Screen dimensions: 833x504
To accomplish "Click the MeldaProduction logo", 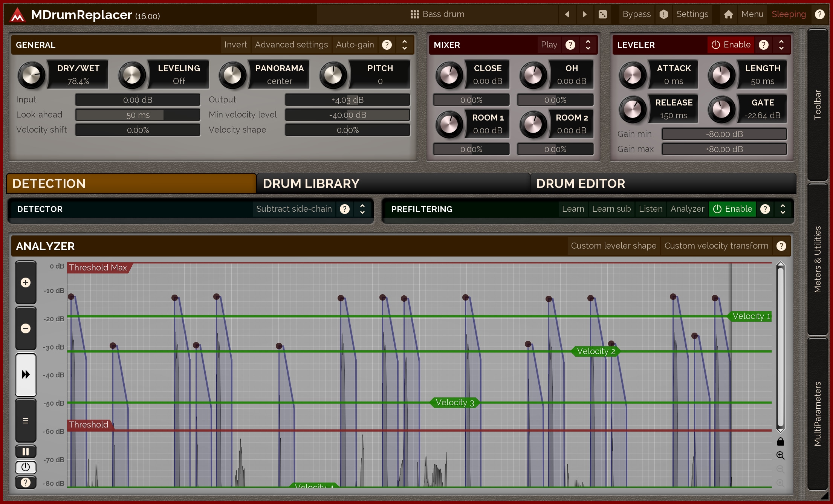I will (x=17, y=15).
